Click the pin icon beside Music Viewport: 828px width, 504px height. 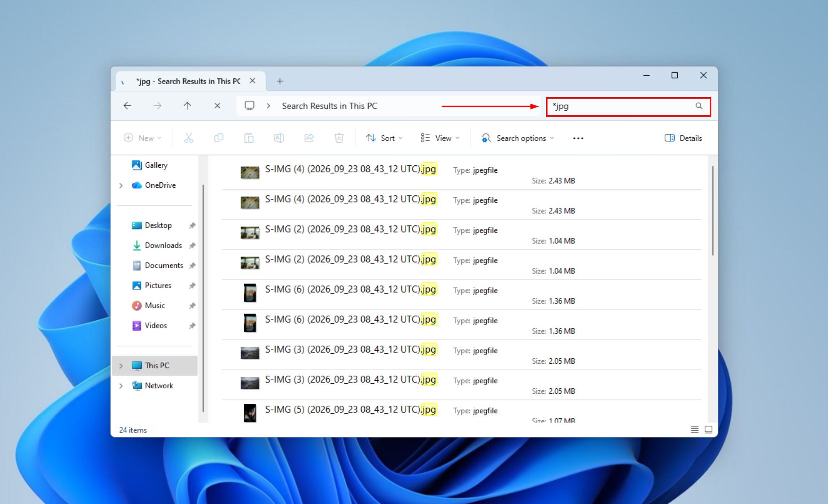pos(192,306)
